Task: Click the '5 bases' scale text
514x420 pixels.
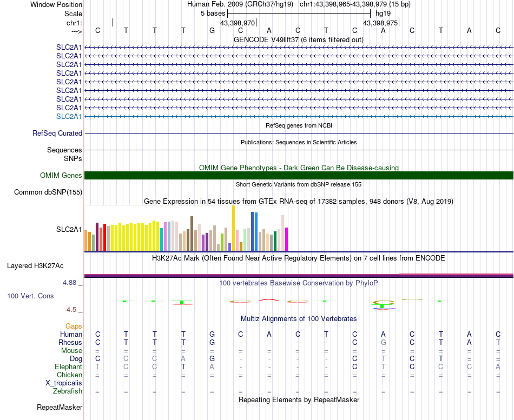Action: pyautogui.click(x=213, y=14)
